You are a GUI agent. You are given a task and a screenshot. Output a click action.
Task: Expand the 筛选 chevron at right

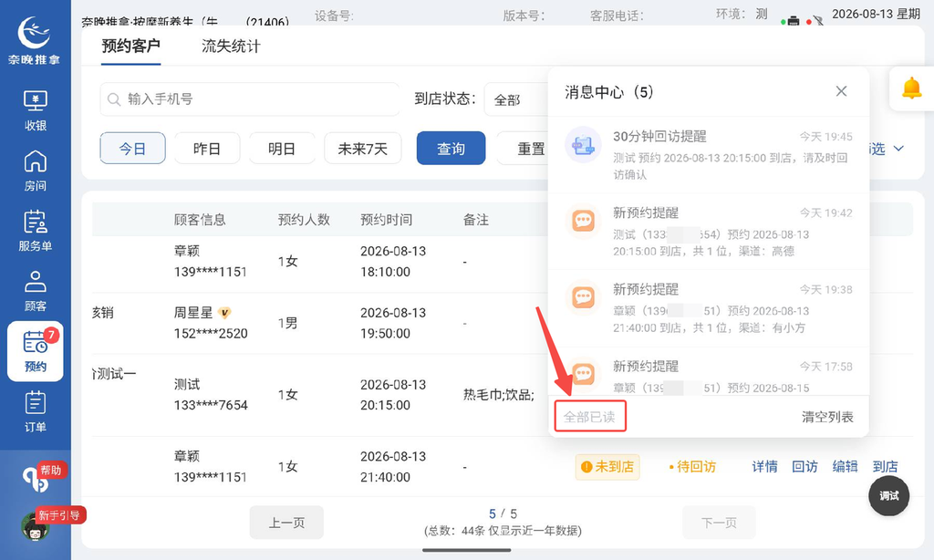[x=898, y=149]
